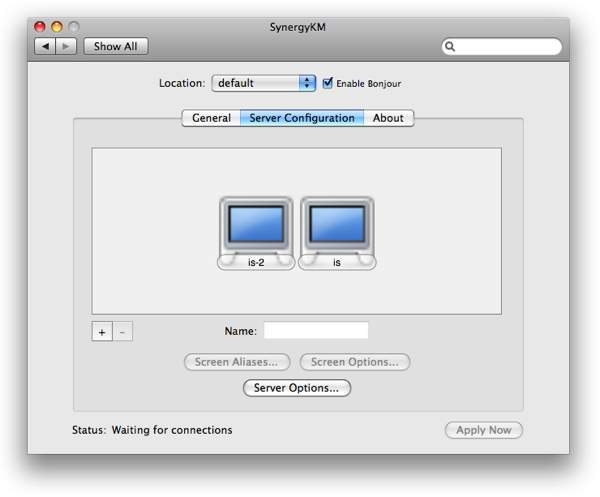
Task: Open Screen Options dialog
Action: click(355, 362)
